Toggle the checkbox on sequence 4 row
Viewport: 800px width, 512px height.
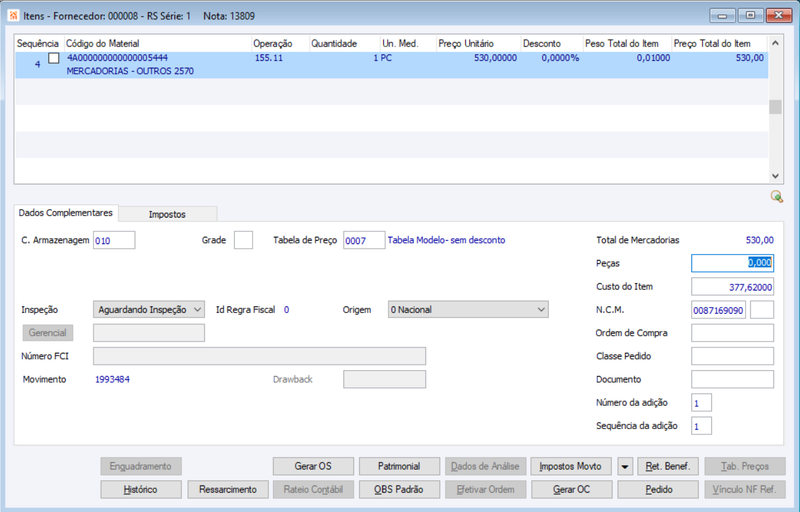pyautogui.click(x=54, y=58)
